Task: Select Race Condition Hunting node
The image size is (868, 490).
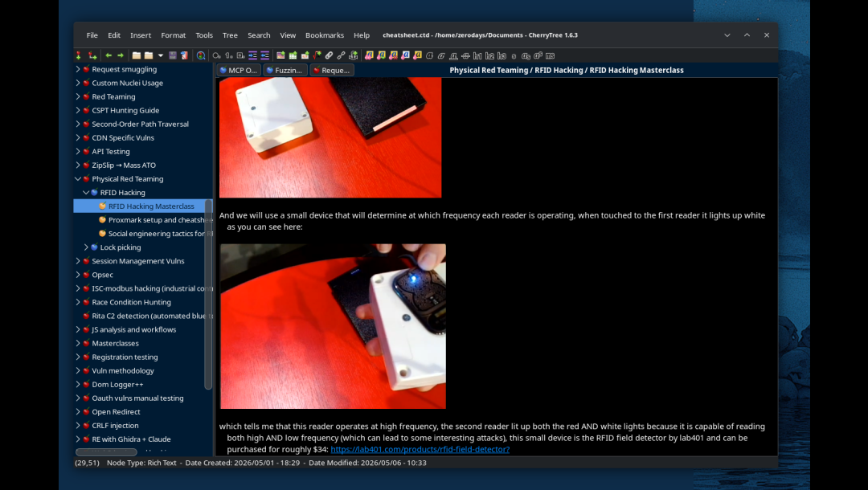Action: 131,302
